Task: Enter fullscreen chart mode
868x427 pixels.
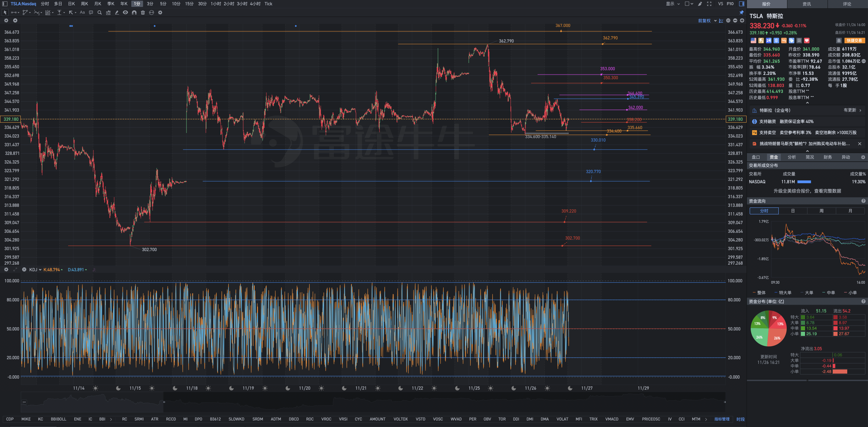Action: pyautogui.click(x=709, y=4)
